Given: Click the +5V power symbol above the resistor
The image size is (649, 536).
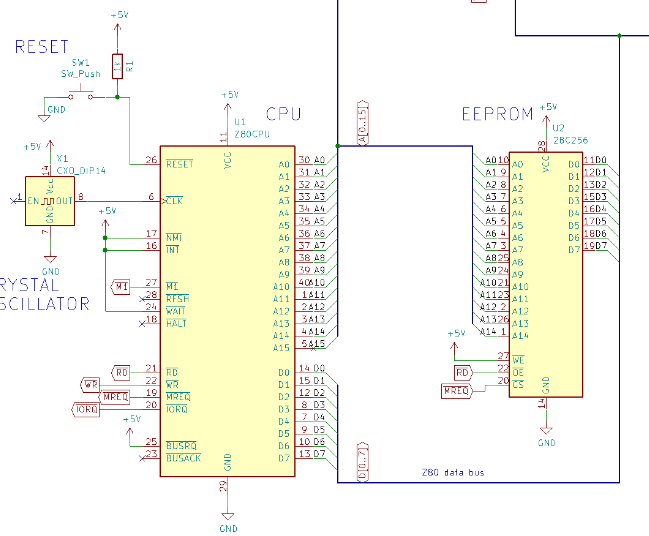Looking at the screenshot, I should (118, 17).
